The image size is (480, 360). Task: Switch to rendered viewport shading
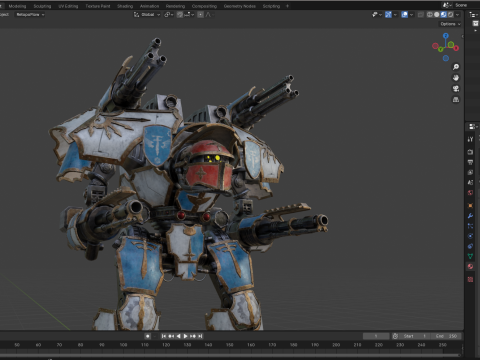(x=450, y=15)
